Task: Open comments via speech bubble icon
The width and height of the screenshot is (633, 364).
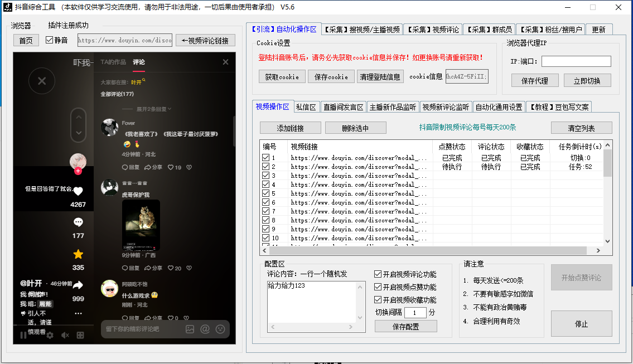Action: tap(78, 222)
